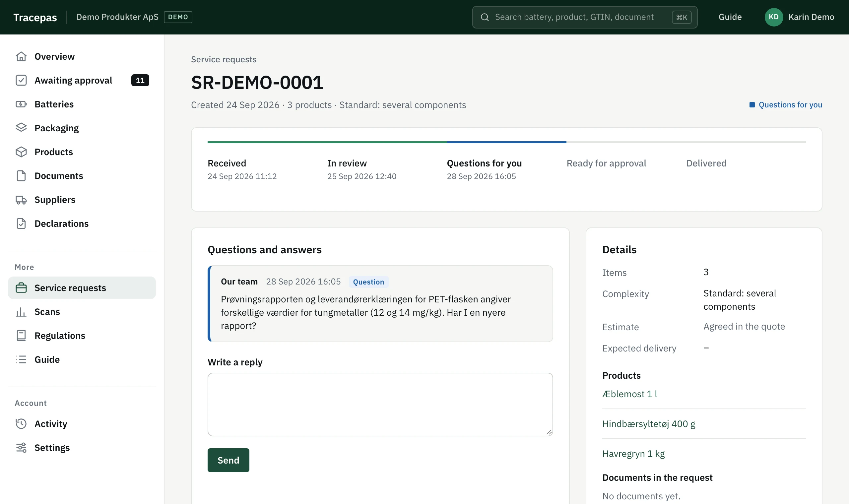Screen dimensions: 849x504
Task: Click the Service requests briefcase icon
Action: coord(21,288)
